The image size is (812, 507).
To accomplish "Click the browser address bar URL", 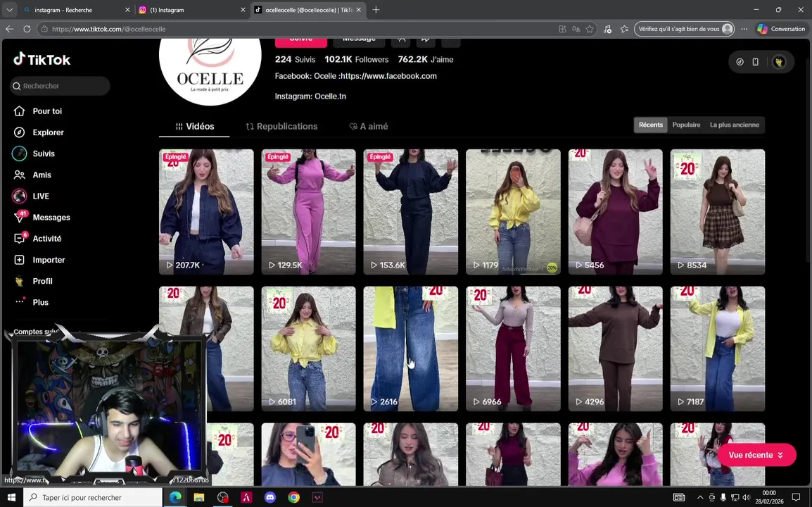I will (x=109, y=29).
